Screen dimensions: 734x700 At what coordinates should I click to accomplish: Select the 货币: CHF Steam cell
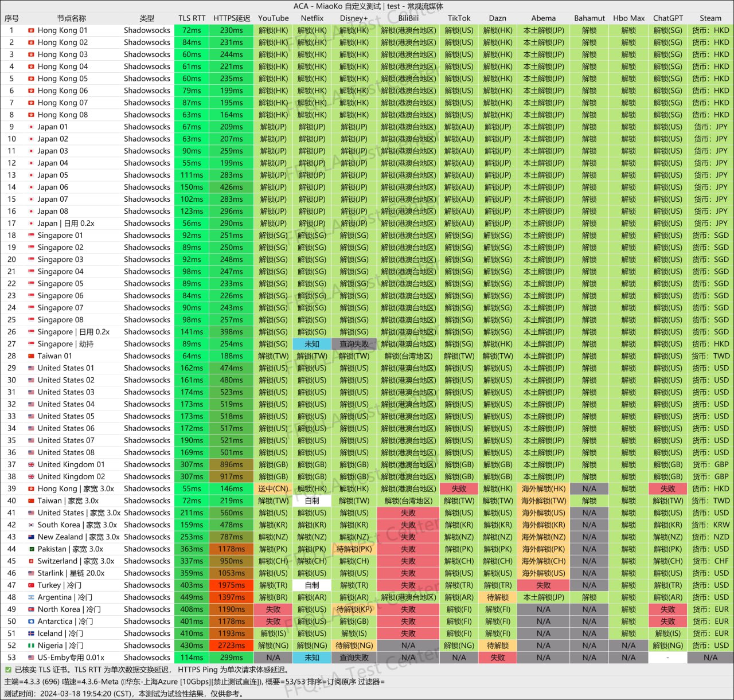coord(710,561)
